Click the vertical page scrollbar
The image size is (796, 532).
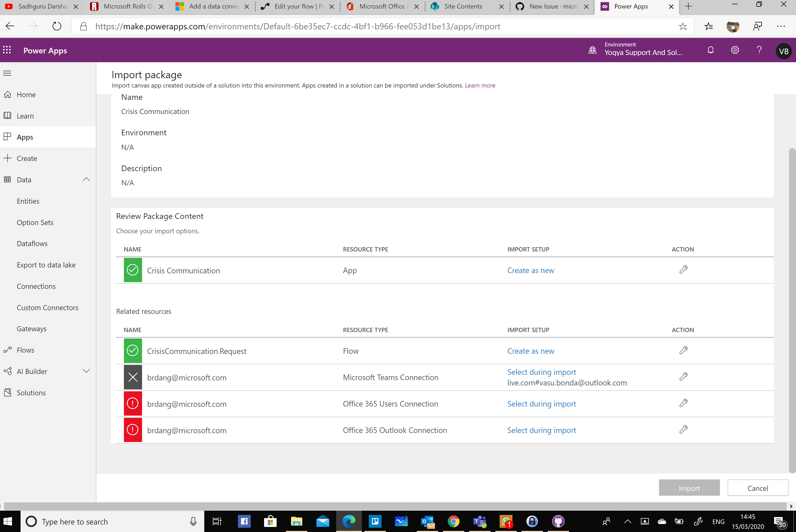pos(792,310)
